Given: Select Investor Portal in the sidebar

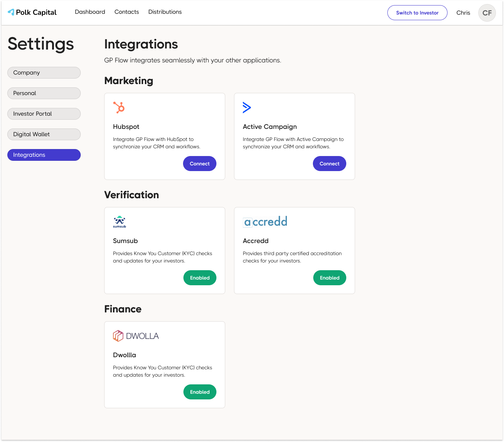Looking at the screenshot, I should tap(44, 114).
